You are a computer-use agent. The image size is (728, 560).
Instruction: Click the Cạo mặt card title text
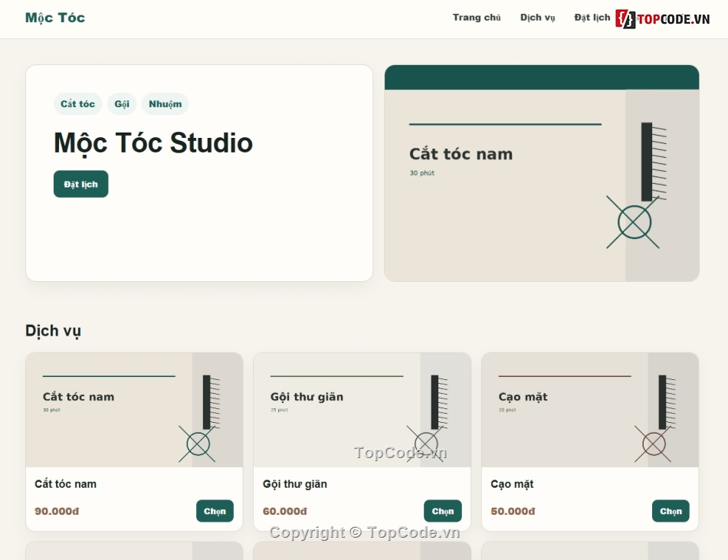pos(512,484)
